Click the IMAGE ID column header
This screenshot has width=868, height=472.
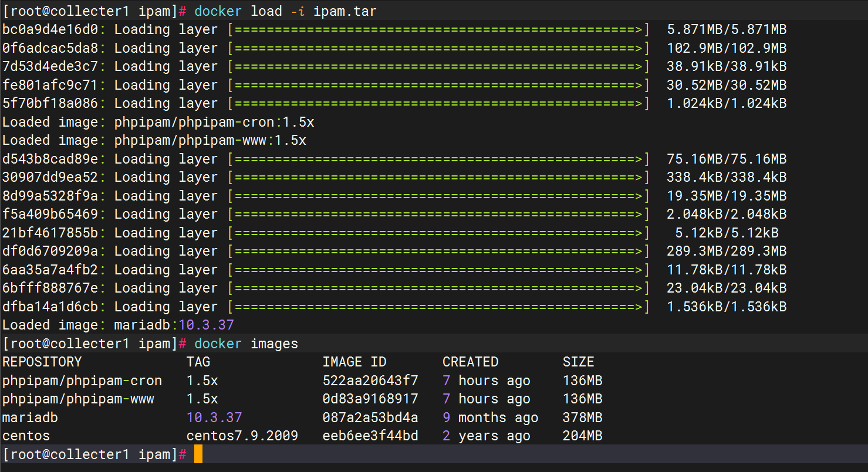point(354,362)
